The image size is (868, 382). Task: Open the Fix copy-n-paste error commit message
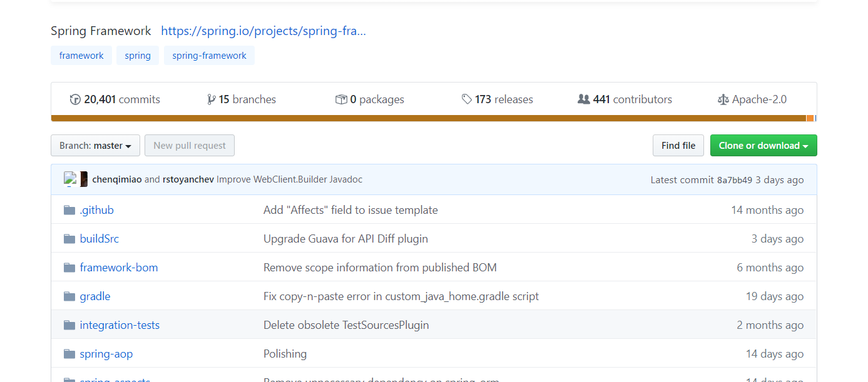click(x=401, y=296)
